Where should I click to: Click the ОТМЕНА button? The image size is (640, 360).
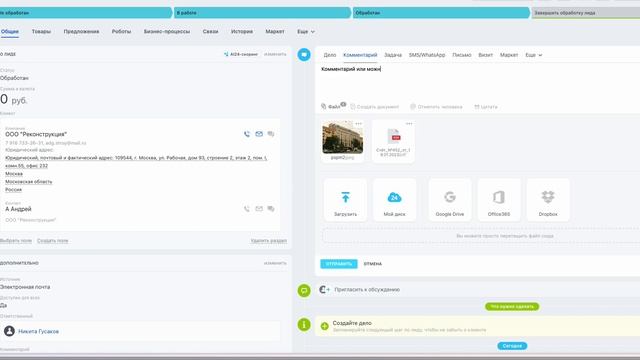click(x=373, y=264)
